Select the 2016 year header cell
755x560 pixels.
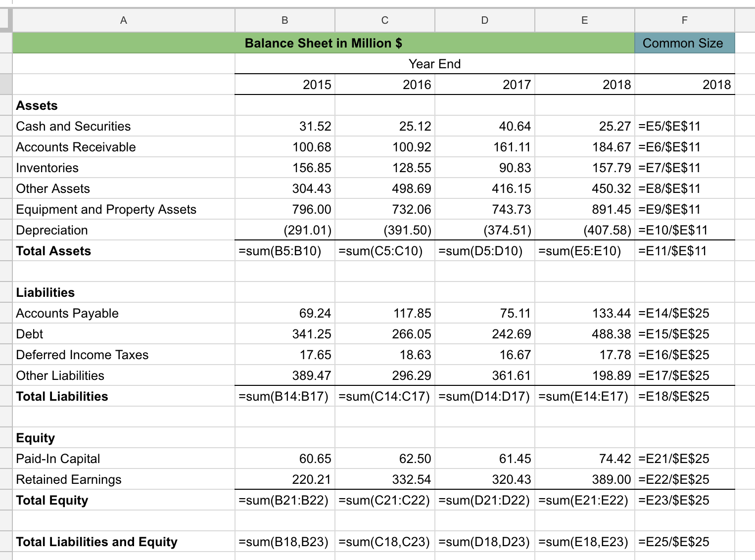tap(385, 85)
